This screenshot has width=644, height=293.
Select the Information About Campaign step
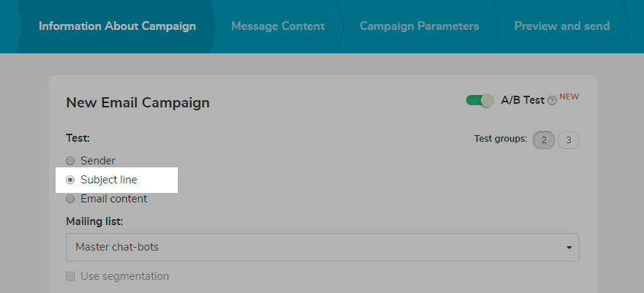coord(117,26)
